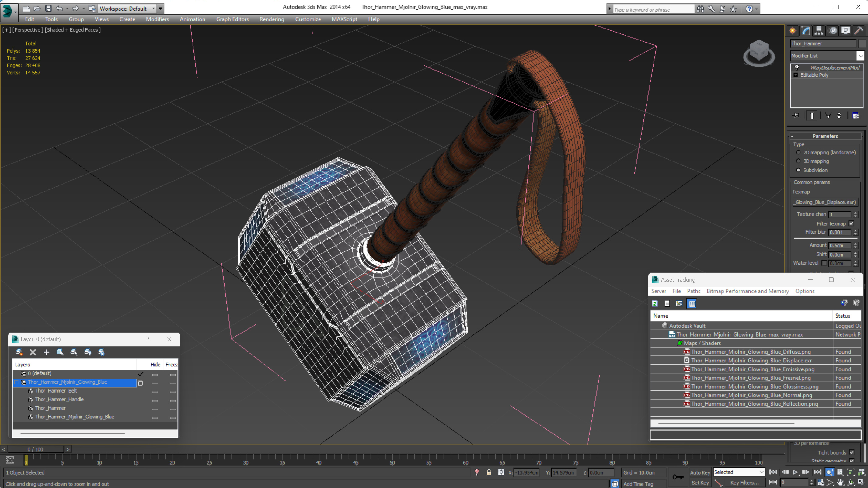Image resolution: width=868 pixels, height=488 pixels.
Task: Open Paths menu in Asset Tracking
Action: [x=693, y=291]
